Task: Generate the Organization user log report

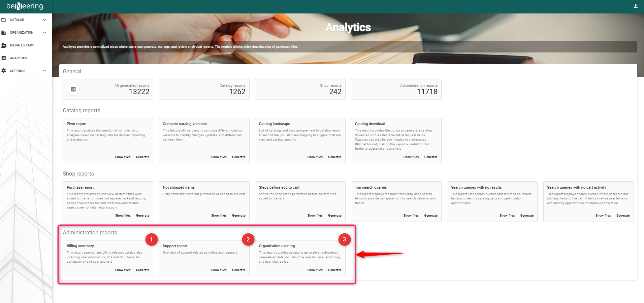Action: point(334,270)
